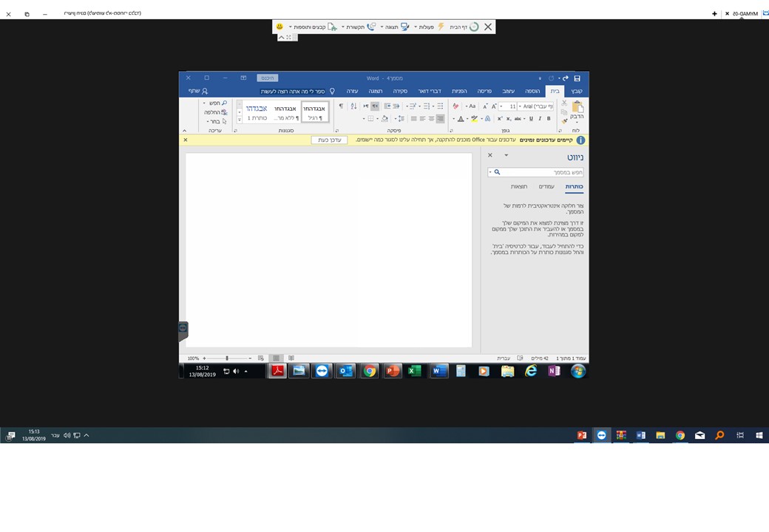The image size is (769, 532).
Task: Switch to the Insert (הוספה) tab
Action: [532, 91]
